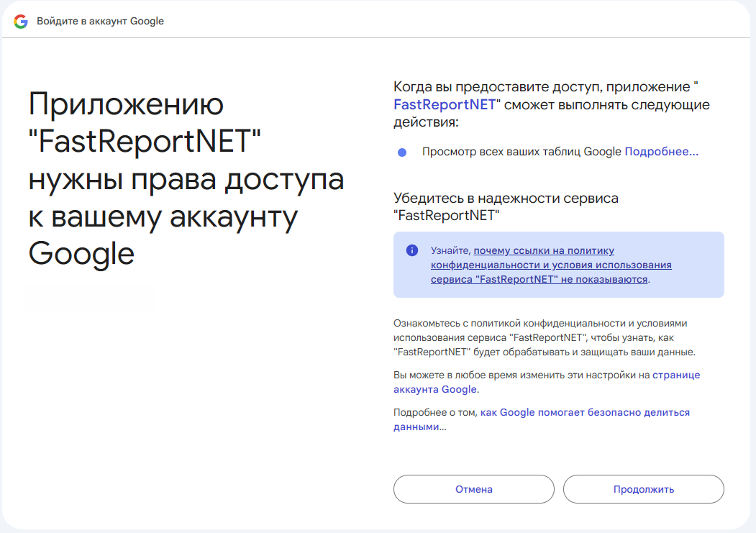
Task: Click the blue bullet dot beside permission
Action: 402,152
